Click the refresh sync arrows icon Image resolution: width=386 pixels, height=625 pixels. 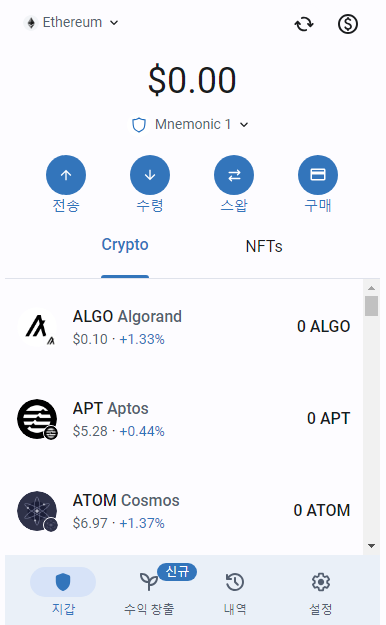tap(304, 24)
